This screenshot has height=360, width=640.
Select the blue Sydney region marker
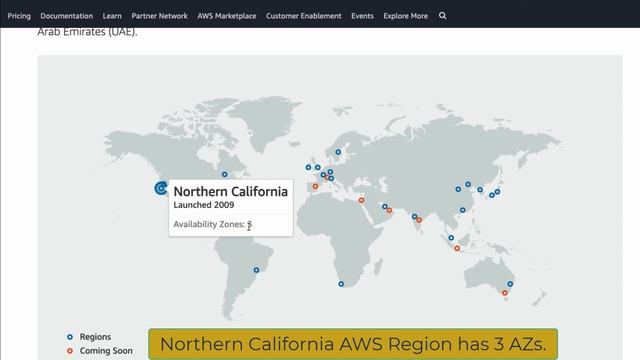[x=510, y=284]
